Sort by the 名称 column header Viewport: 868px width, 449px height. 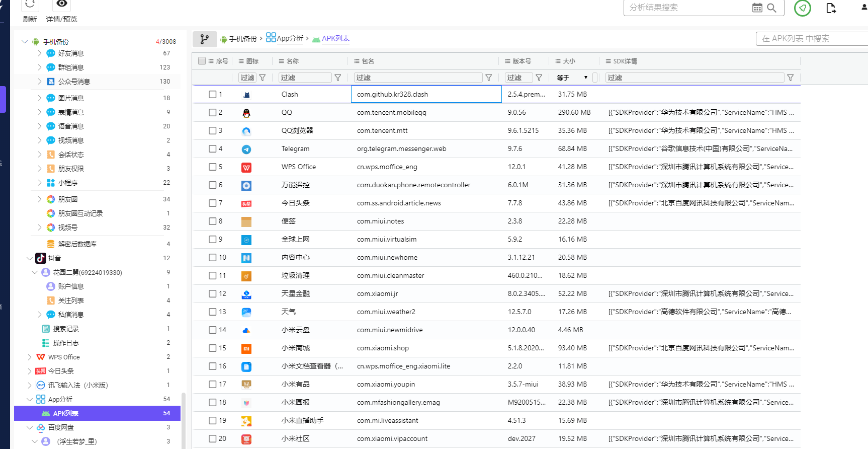click(x=293, y=61)
